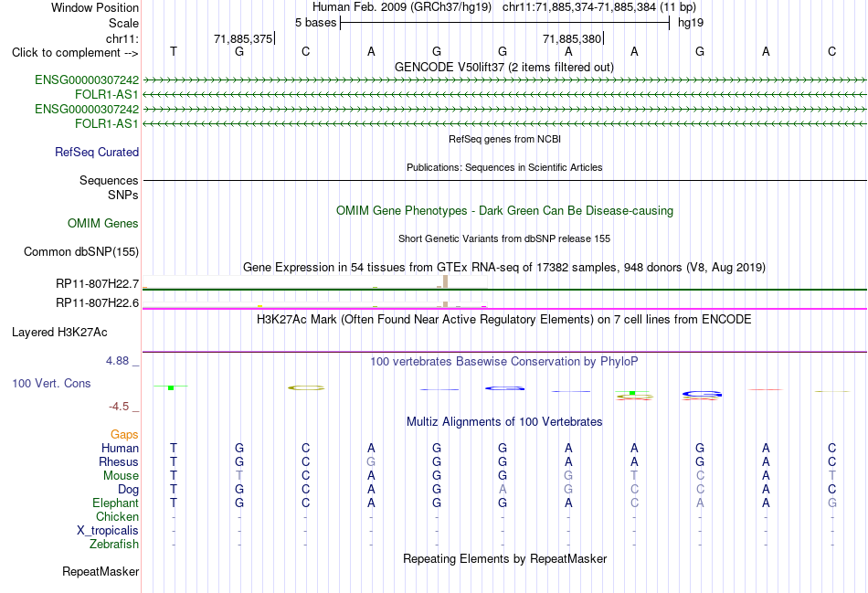Click the 'Human' alignment row label

pyautogui.click(x=120, y=448)
